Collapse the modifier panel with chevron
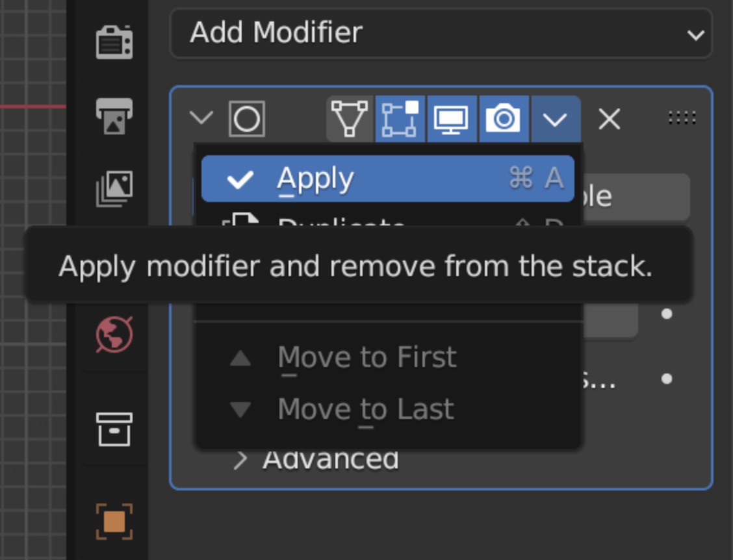Viewport: 733px width, 560px height. tap(201, 118)
